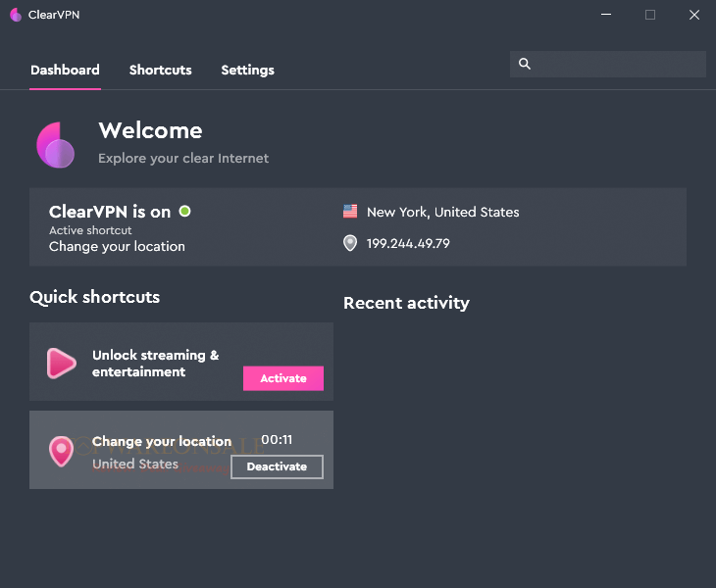Click the ClearVPN is on heading
Viewport: 716px width, 588px height.
tap(110, 212)
